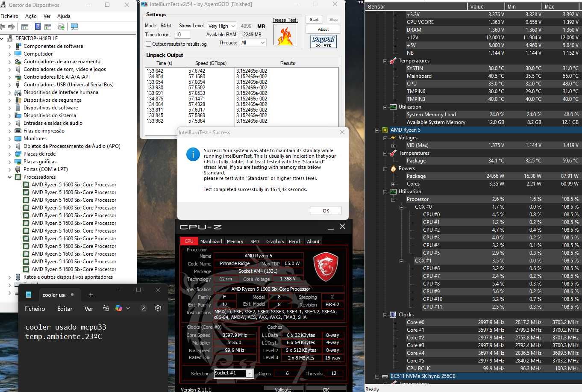Close the IntelBurnTest Success dialog
Viewport: 582px width, 392px height.
tap(342, 133)
